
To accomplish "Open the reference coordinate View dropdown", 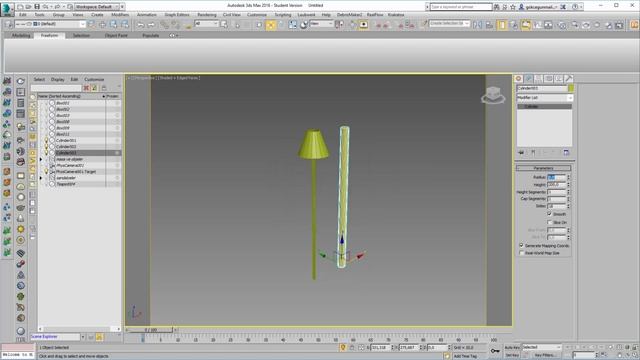I will (x=322, y=24).
